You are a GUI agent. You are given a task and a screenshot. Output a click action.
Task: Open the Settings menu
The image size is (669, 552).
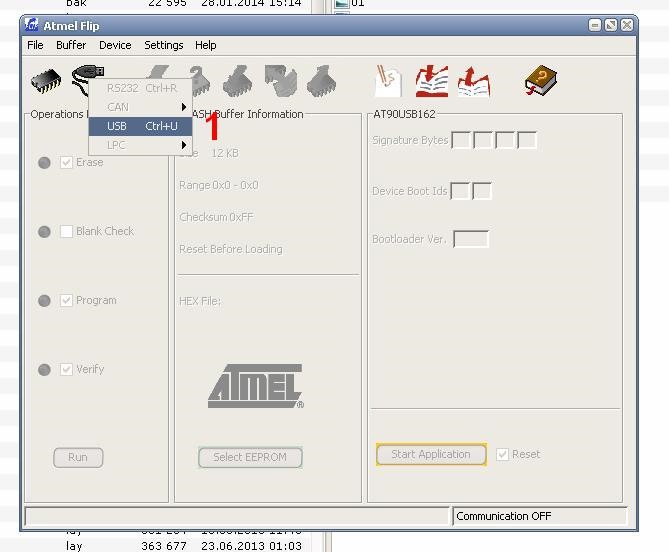tap(163, 45)
